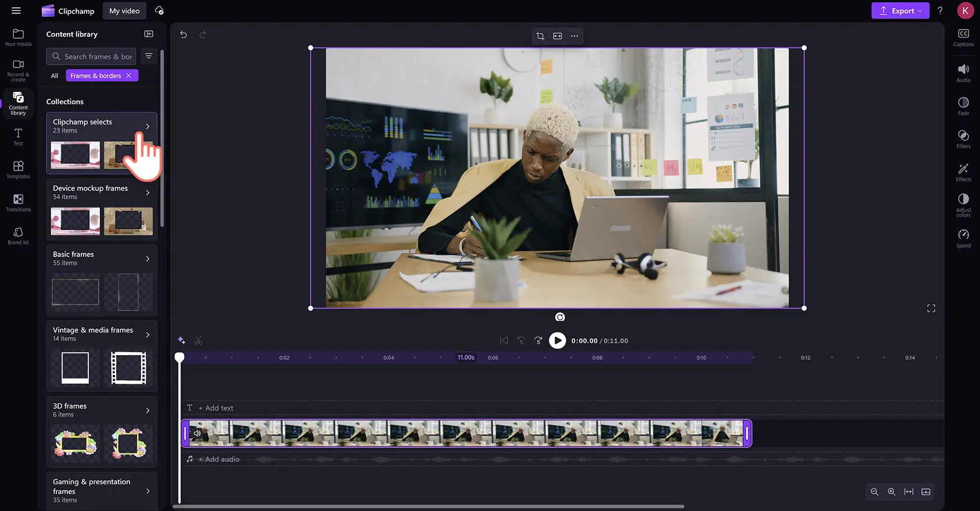The image size is (980, 511).
Task: Rewind 5 seconds
Action: click(x=521, y=341)
